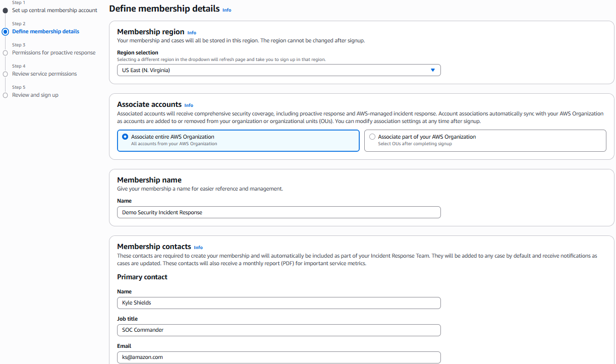This screenshot has height=364, width=616.
Task: Click the Step 3 empty circle indicator
Action: (6, 52)
